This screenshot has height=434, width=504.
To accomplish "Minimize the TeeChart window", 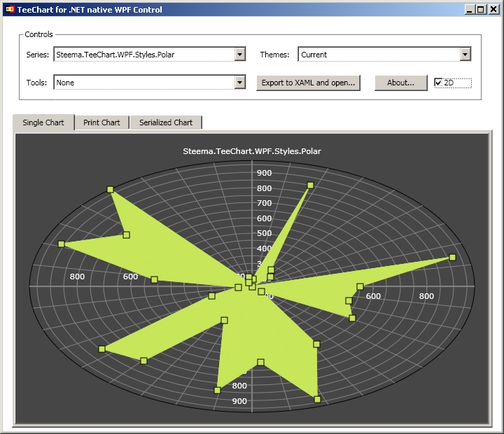I will [470, 10].
